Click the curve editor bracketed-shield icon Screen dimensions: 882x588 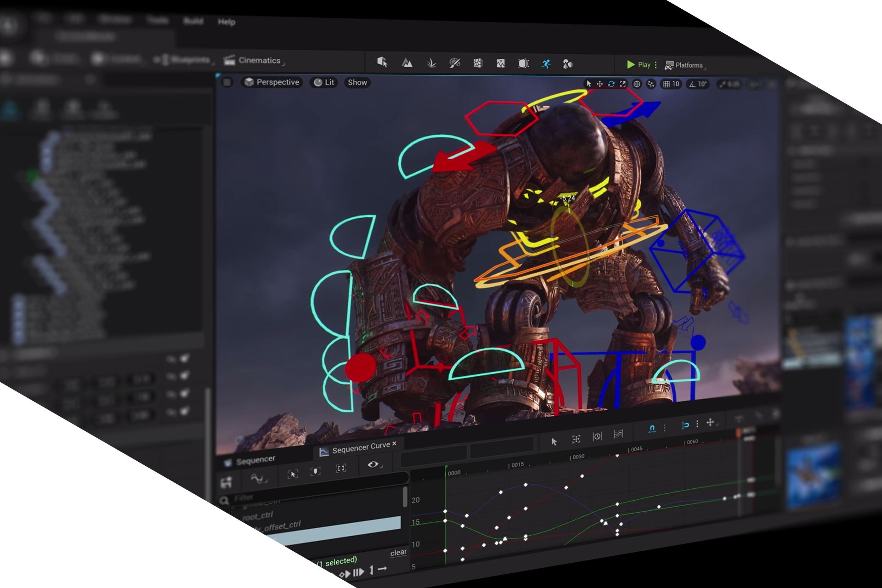tap(315, 471)
